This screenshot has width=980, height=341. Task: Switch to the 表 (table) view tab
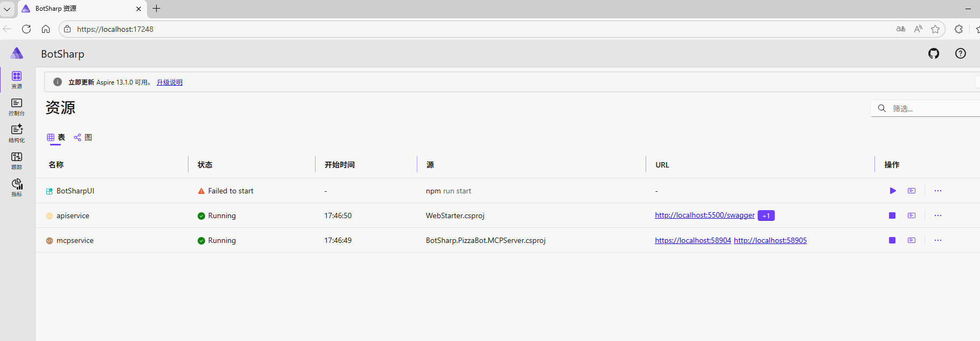pyautogui.click(x=56, y=137)
